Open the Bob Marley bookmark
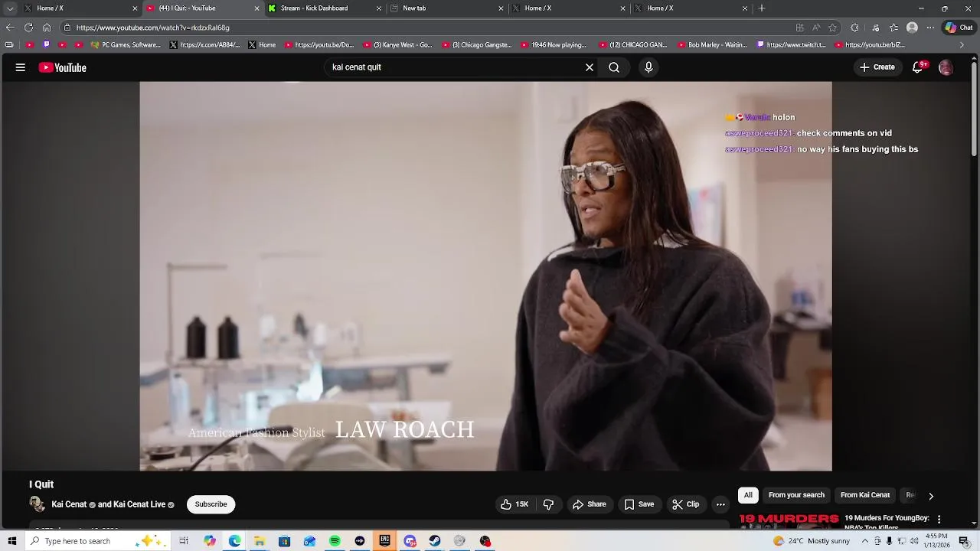This screenshot has height=551, width=980. click(712, 45)
